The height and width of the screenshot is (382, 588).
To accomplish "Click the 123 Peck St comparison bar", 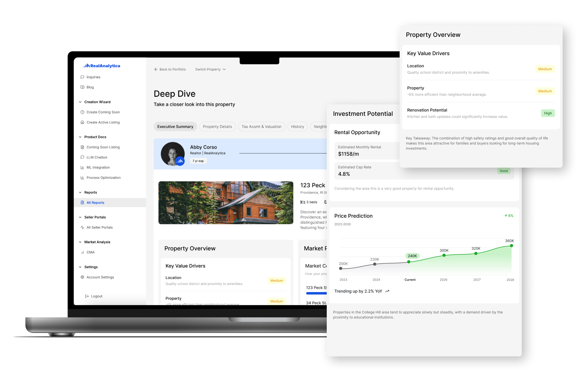I will (x=316, y=293).
